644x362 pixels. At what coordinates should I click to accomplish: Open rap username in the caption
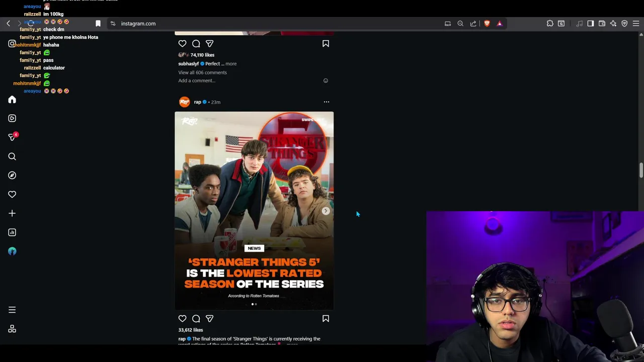pyautogui.click(x=182, y=339)
